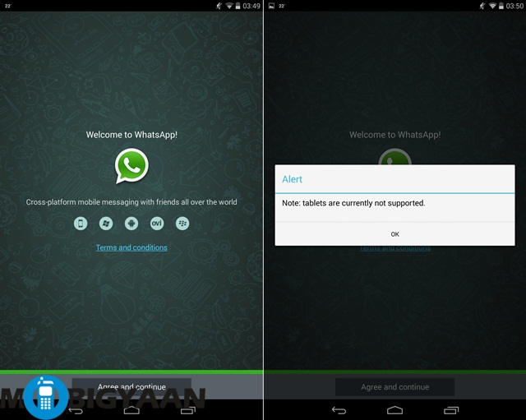Tap the 03:49 clock on left status bar
This screenshot has width=526, height=420.
[251, 6]
